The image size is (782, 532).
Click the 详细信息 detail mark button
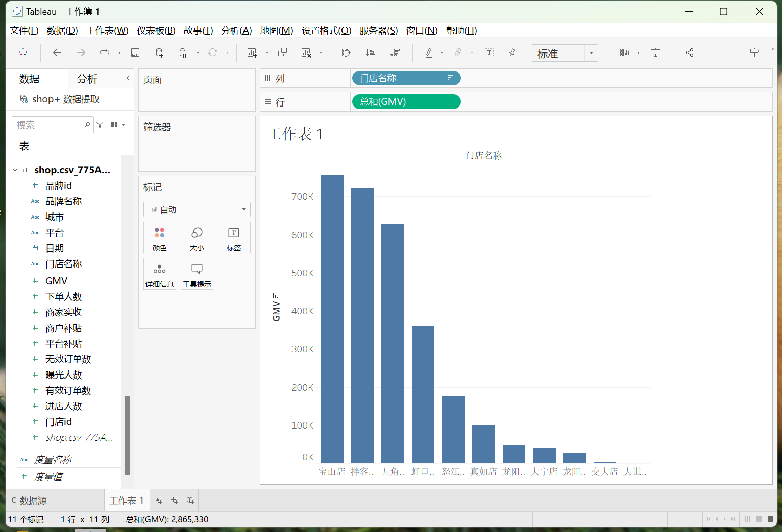(160, 274)
